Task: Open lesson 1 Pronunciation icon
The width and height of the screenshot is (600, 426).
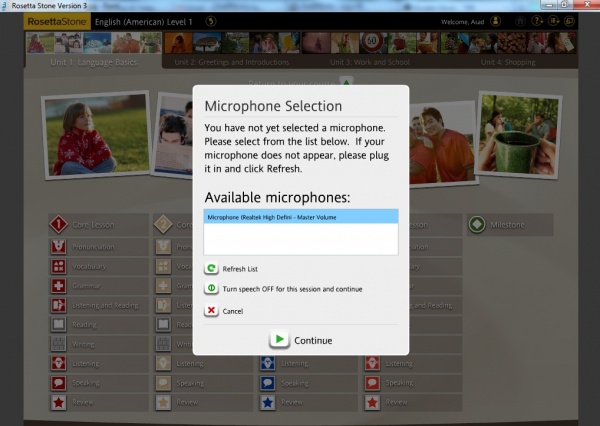Action: [59, 246]
